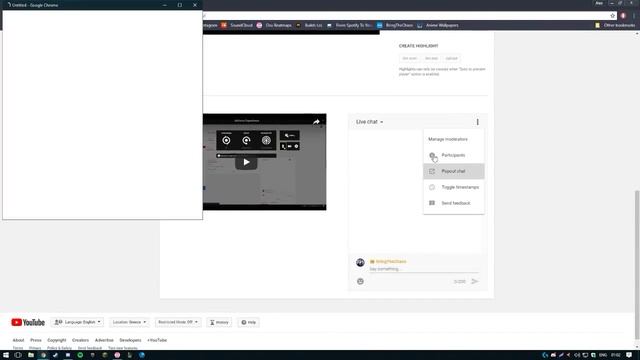640x360 pixels.
Task: Click the volume icon in system tray
Action: point(577,355)
